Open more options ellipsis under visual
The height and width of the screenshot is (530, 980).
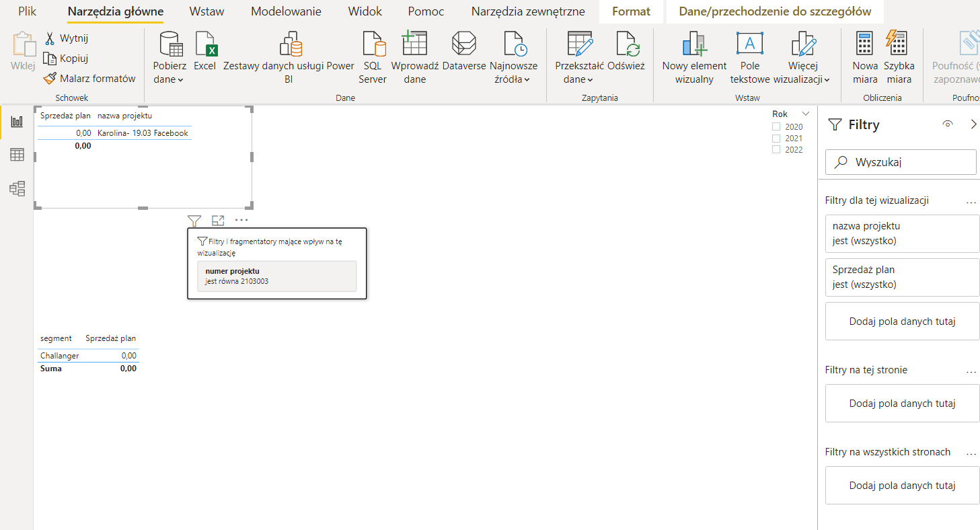(241, 220)
